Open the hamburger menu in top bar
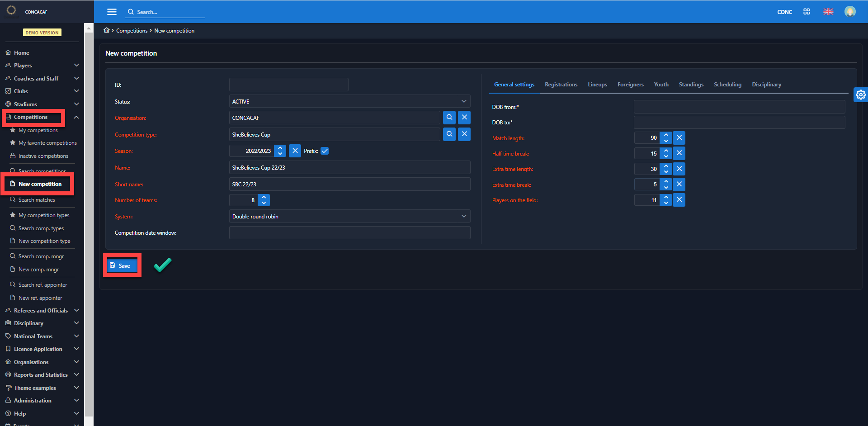Image resolution: width=868 pixels, height=426 pixels. 112,12
